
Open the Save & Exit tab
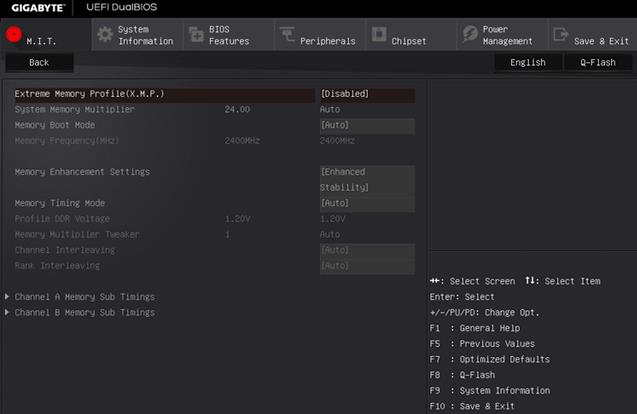point(593,35)
